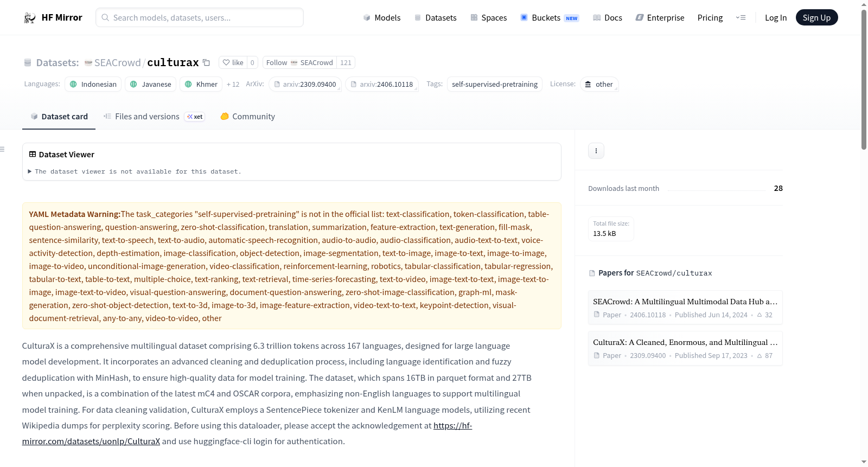Select the Dataset card tab
This screenshot has height=467, width=868.
click(x=59, y=117)
